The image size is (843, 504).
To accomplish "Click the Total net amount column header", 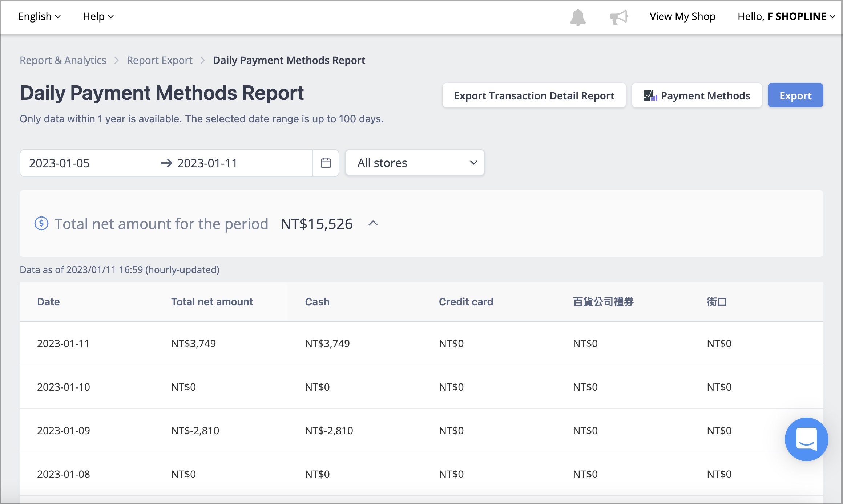I will [x=212, y=302].
